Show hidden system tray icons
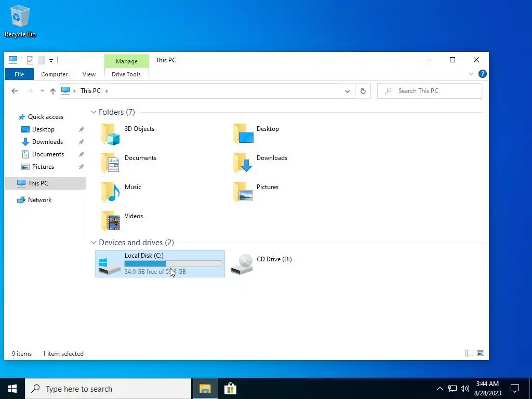532x399 pixels. coord(440,389)
